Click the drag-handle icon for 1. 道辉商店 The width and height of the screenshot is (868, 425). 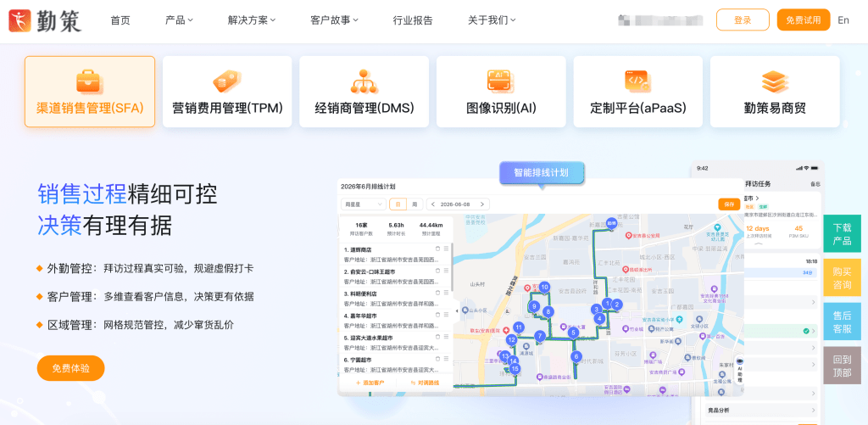pyautogui.click(x=446, y=249)
